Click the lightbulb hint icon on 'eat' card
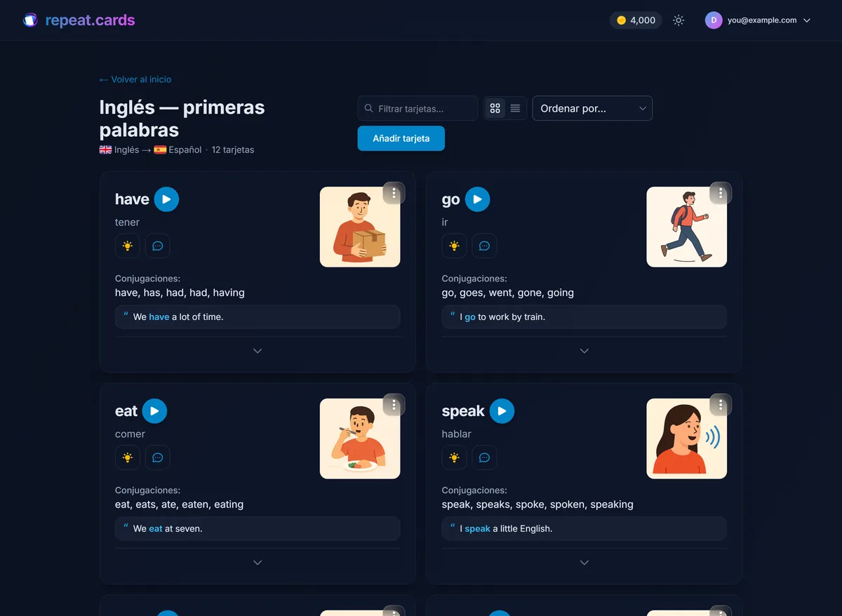Viewport: 842px width, 616px height. (128, 457)
